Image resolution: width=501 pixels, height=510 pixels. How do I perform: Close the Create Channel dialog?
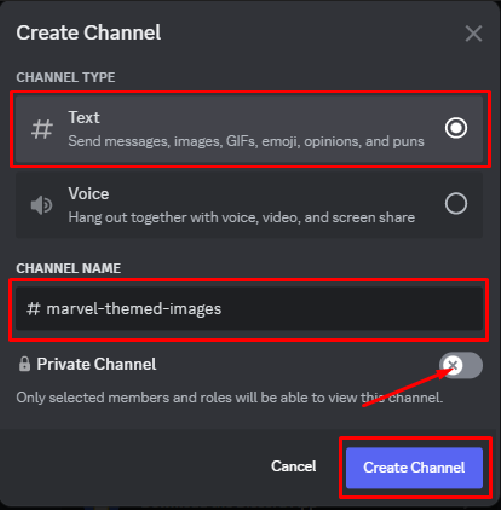473,33
